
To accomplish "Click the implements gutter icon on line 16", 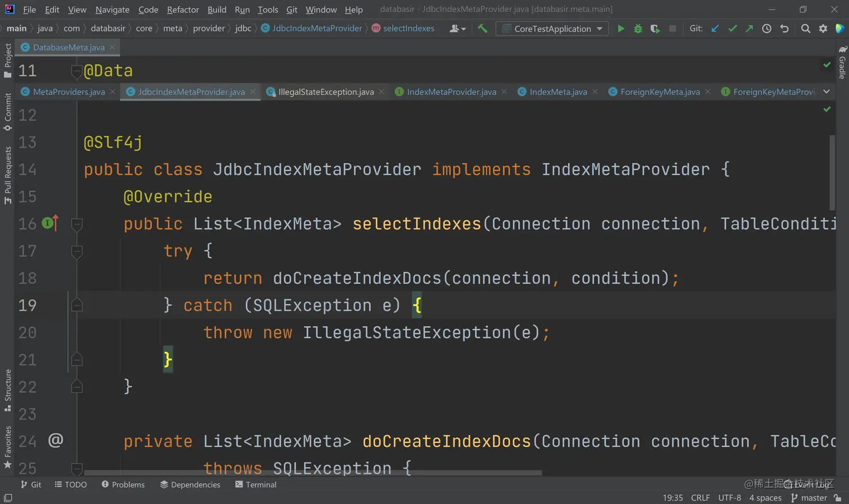I will pos(50,223).
